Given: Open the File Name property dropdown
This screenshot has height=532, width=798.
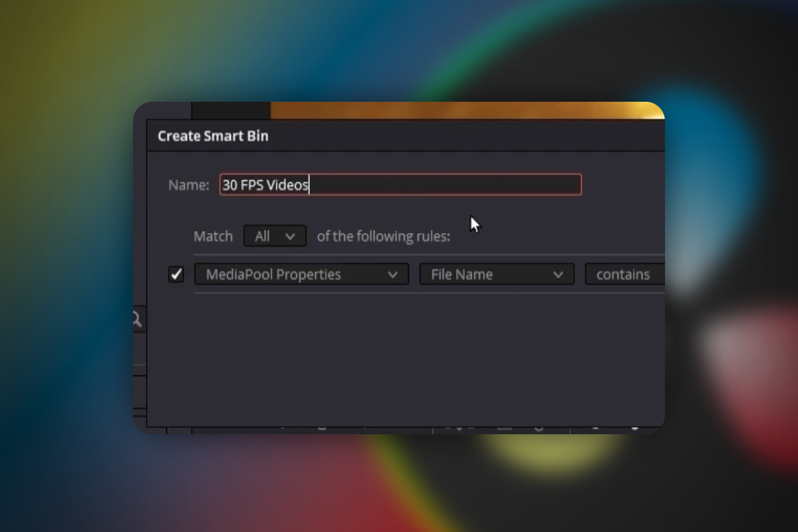Looking at the screenshot, I should pos(497,274).
